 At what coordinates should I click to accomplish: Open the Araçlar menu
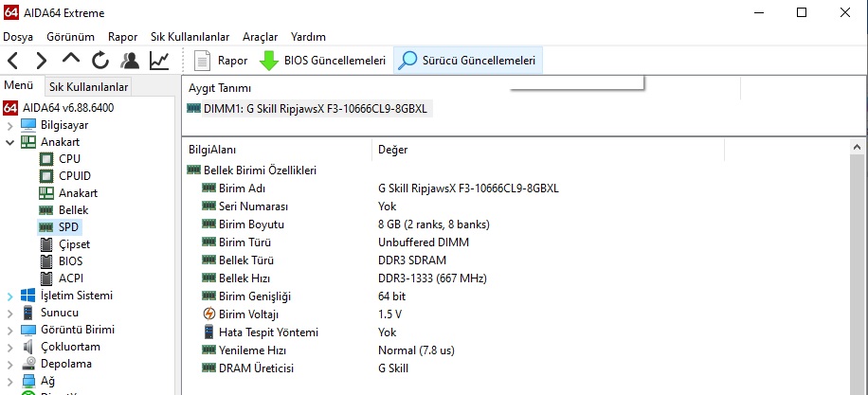[x=260, y=36]
